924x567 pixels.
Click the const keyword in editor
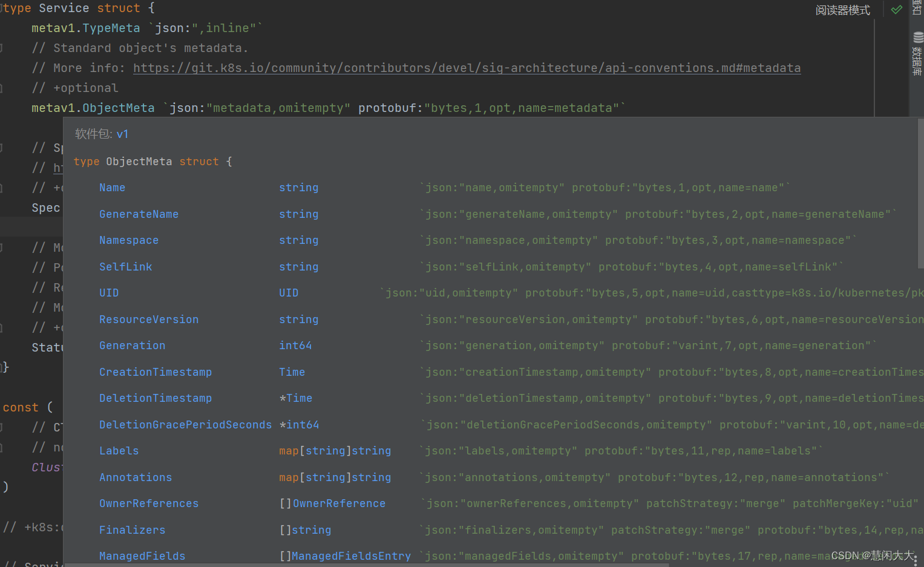[x=21, y=407]
